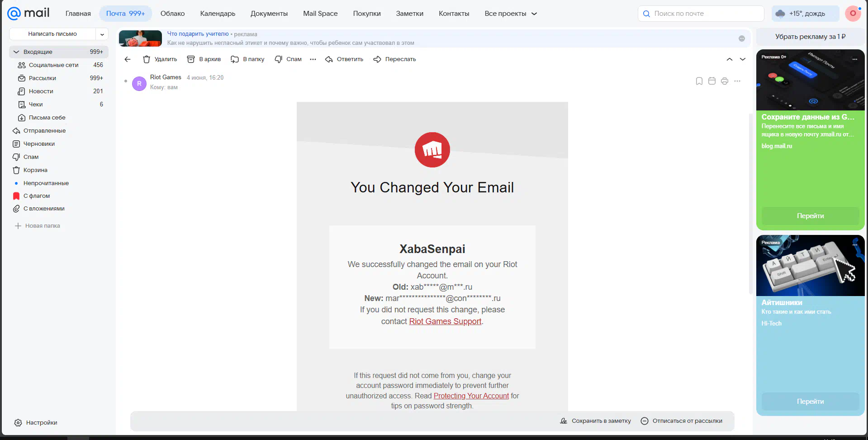Image resolution: width=868 pixels, height=440 pixels.
Task: Open the Облако tab
Action: coord(173,14)
